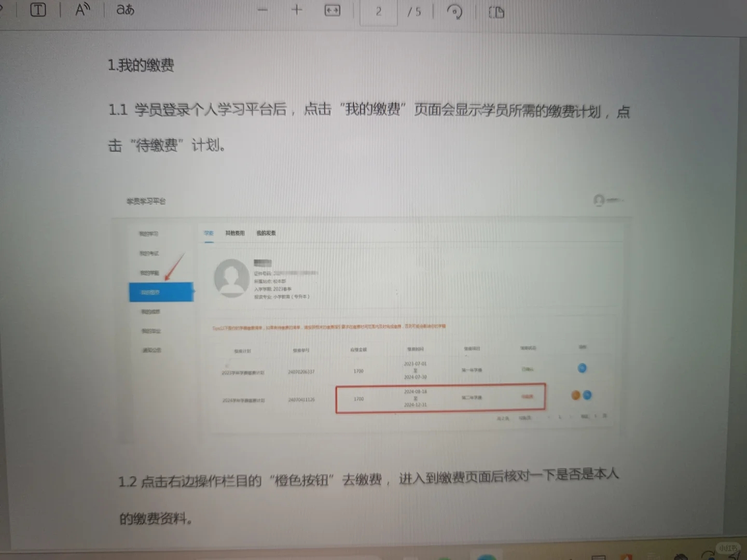Open the page view layout options
Image resolution: width=747 pixels, height=560 pixels.
click(x=496, y=12)
